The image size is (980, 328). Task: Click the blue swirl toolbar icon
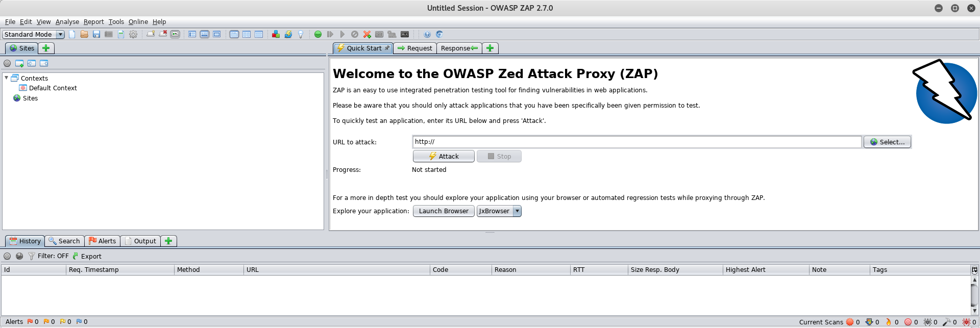tap(439, 34)
